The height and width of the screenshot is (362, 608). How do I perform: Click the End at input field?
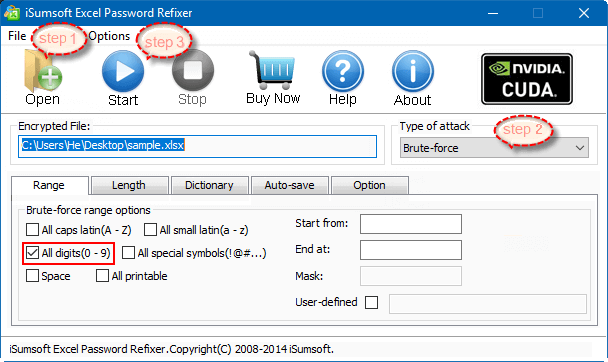[x=411, y=250]
